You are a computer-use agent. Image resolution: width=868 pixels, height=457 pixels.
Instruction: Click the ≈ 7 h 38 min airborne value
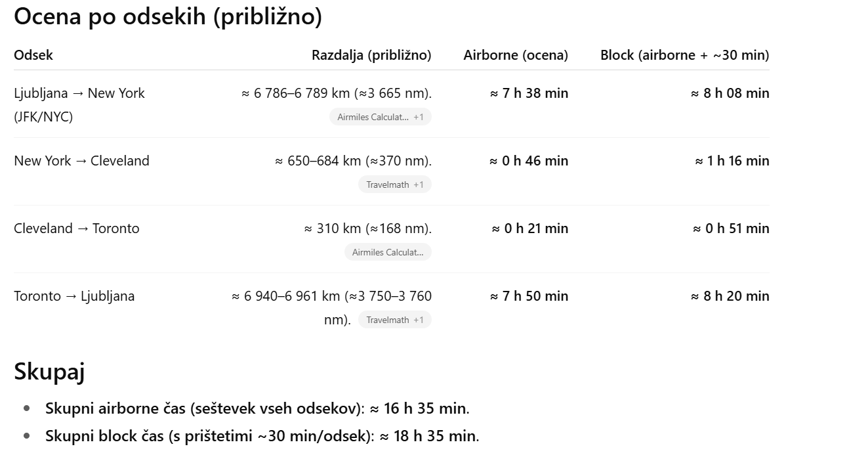(x=529, y=93)
